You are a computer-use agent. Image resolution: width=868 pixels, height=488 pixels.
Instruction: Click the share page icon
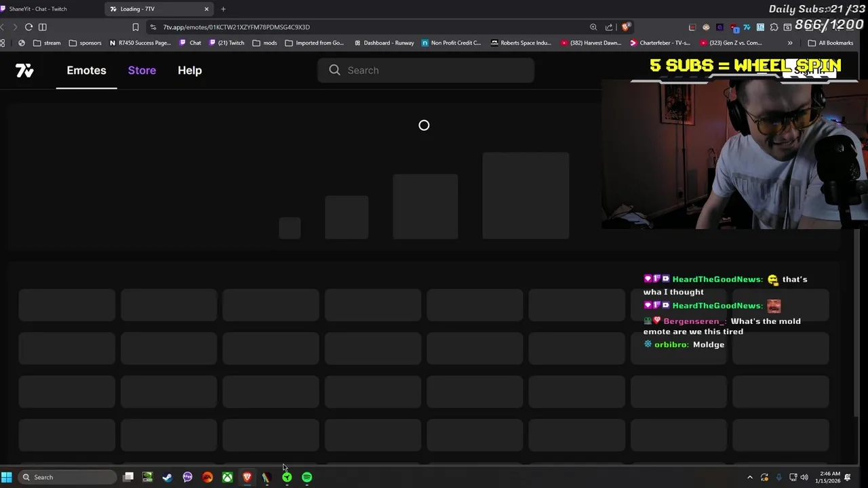point(608,27)
